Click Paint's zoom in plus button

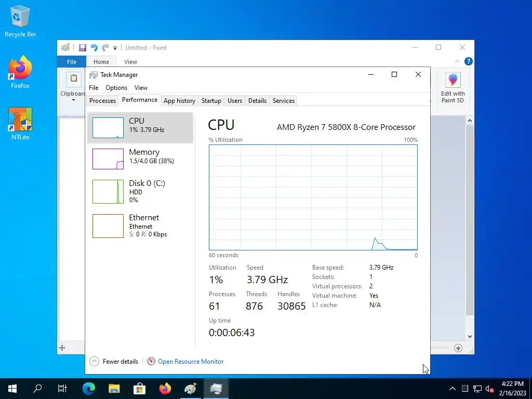(x=458, y=348)
